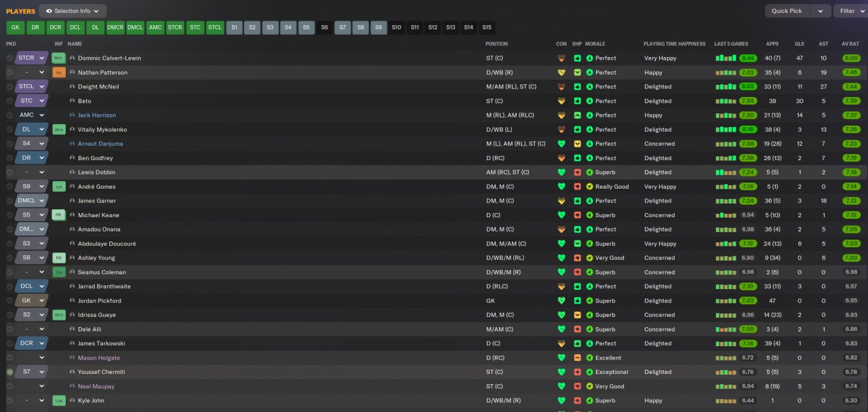
Task: Toggle the selection check for Dominic Calvert-Lewin
Action: point(9,58)
